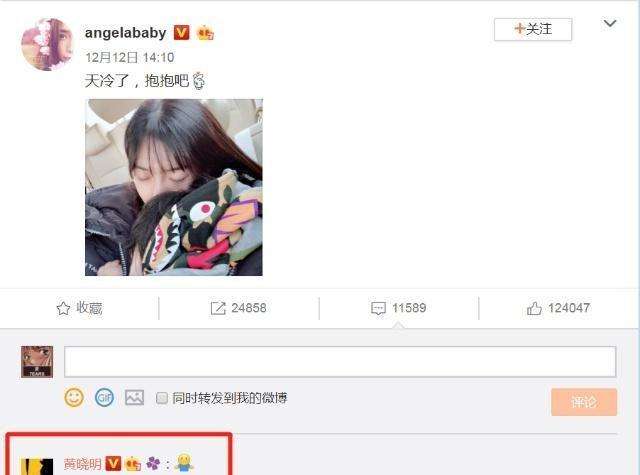Viewport: 640px width, 475px height.
Task: Enable 同时转发到我的微博 checkbox
Action: [162, 398]
